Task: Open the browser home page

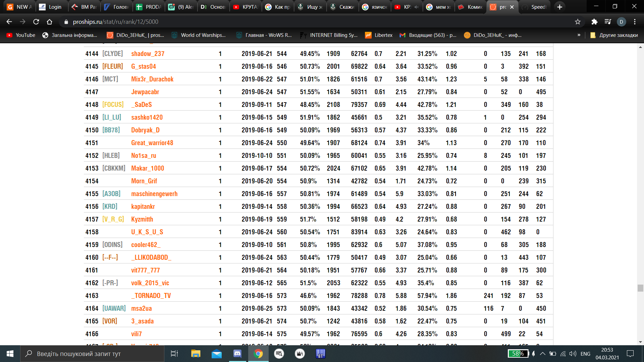Action: pos(50,22)
